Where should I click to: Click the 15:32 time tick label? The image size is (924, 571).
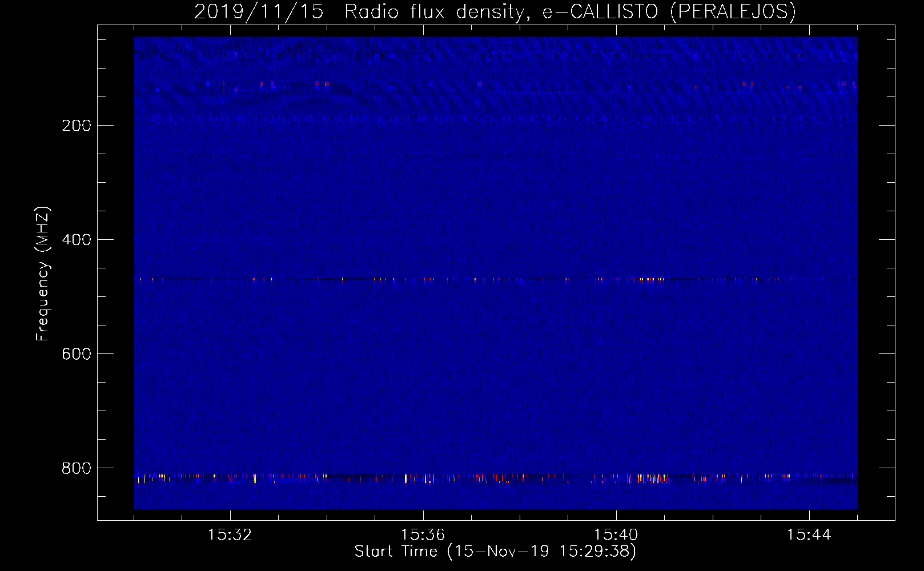[x=230, y=535]
